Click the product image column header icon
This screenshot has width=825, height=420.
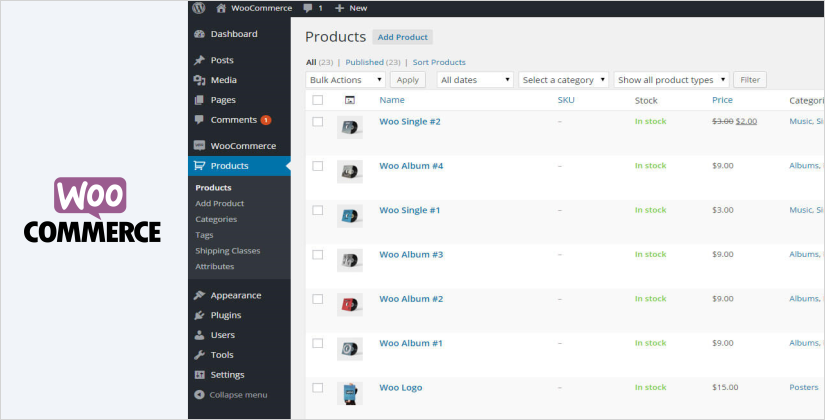click(349, 100)
